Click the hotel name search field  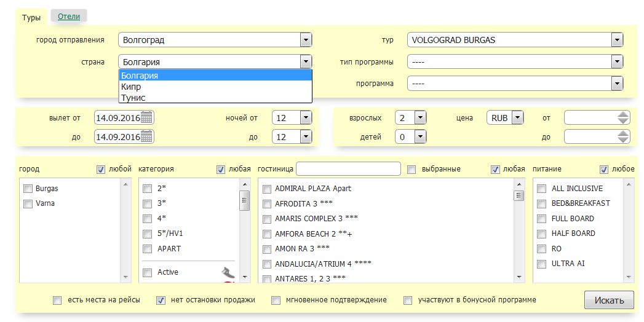click(x=348, y=169)
